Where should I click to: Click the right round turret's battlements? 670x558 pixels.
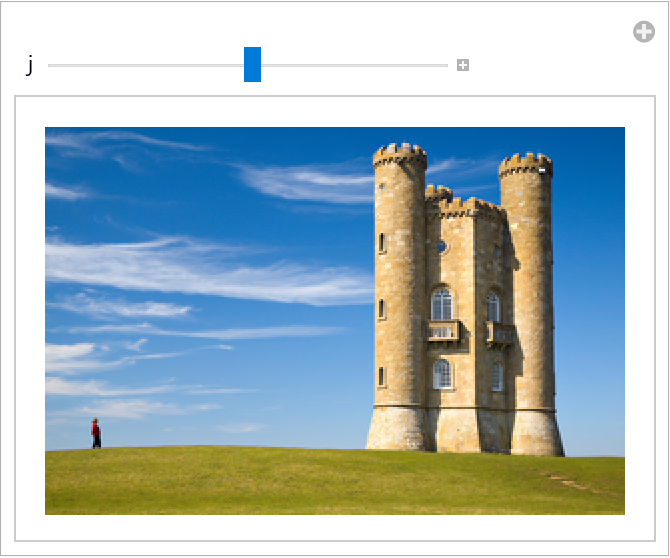point(526,164)
